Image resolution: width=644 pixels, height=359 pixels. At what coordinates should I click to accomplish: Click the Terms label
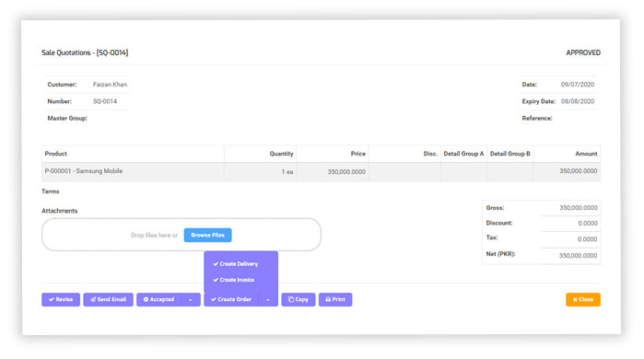[51, 191]
